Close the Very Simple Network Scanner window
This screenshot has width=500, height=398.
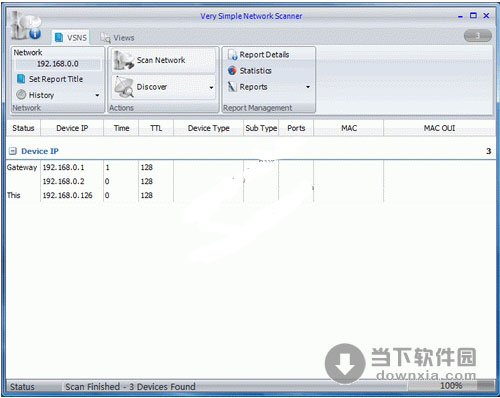[486, 16]
